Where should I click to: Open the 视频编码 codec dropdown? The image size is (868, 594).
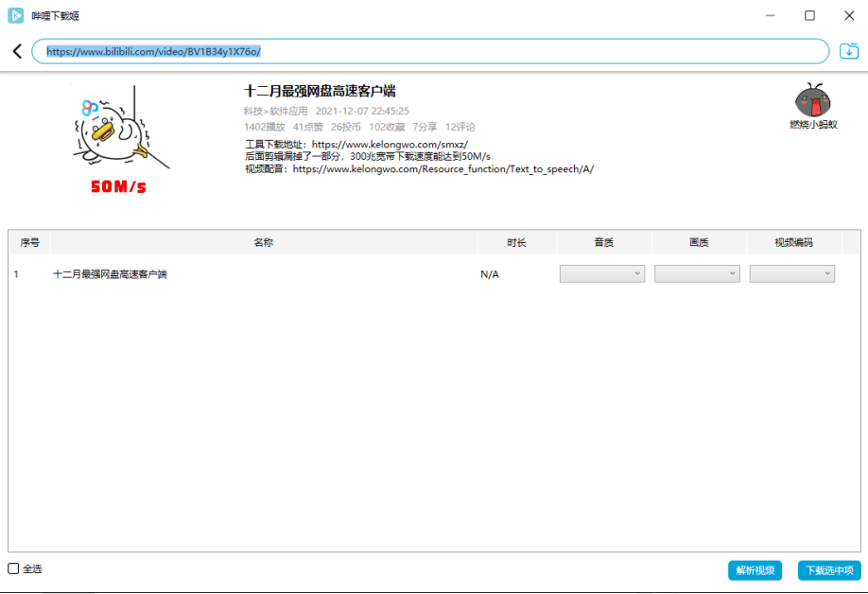pos(792,273)
